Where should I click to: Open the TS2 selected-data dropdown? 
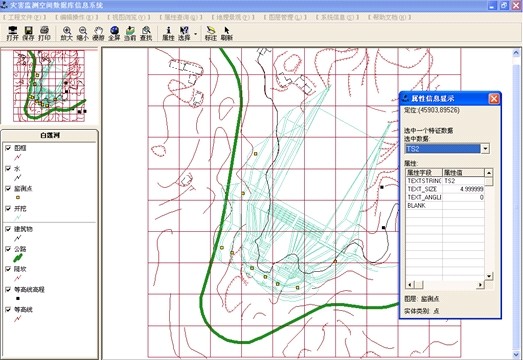click(485, 148)
